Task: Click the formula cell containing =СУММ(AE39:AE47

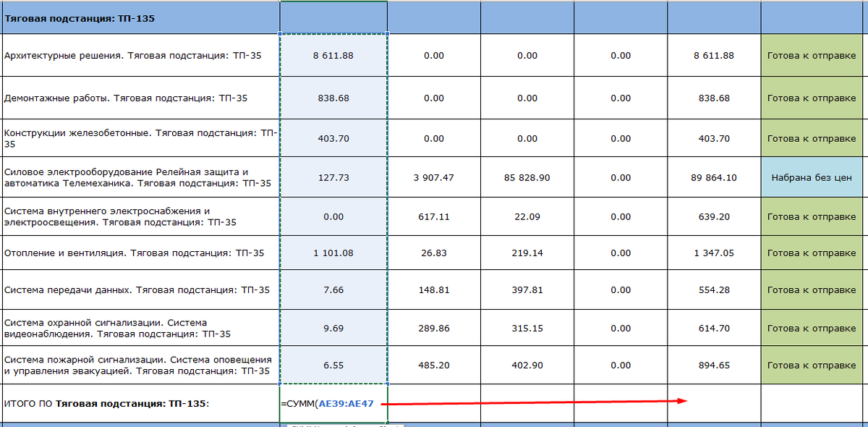Action: pyautogui.click(x=333, y=403)
